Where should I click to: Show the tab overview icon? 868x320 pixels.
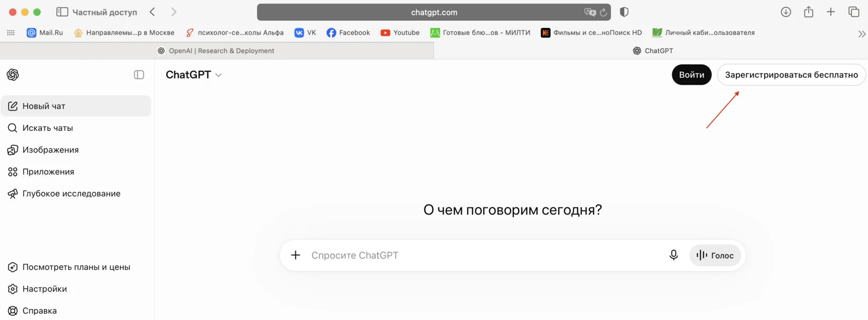pyautogui.click(x=854, y=12)
